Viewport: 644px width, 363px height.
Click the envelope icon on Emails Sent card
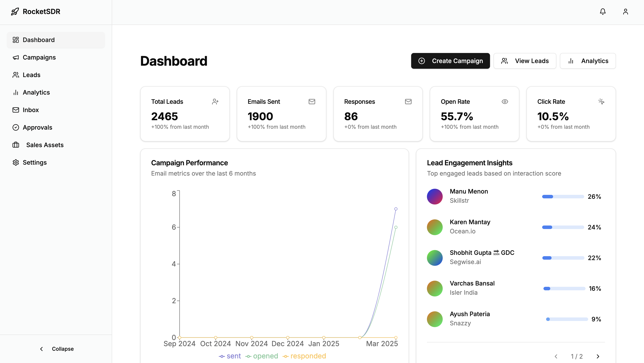[x=312, y=102]
